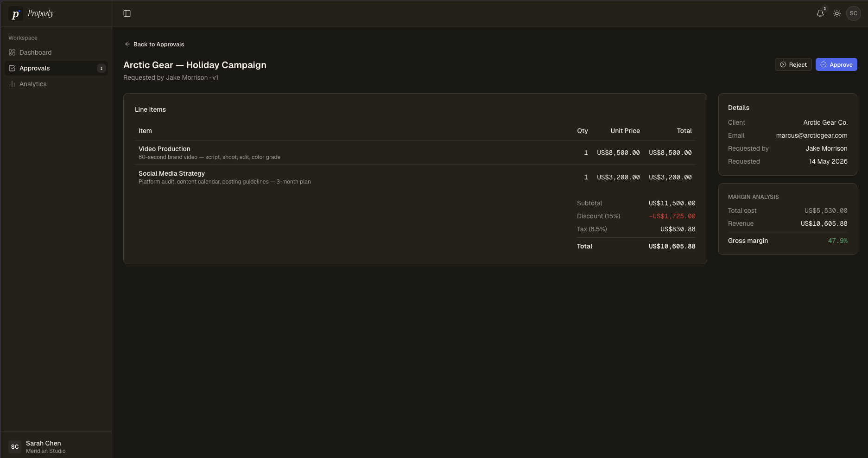Screen dimensions: 868x458
Task: Click the Arctic Gear Co. client name
Action: click(825, 122)
